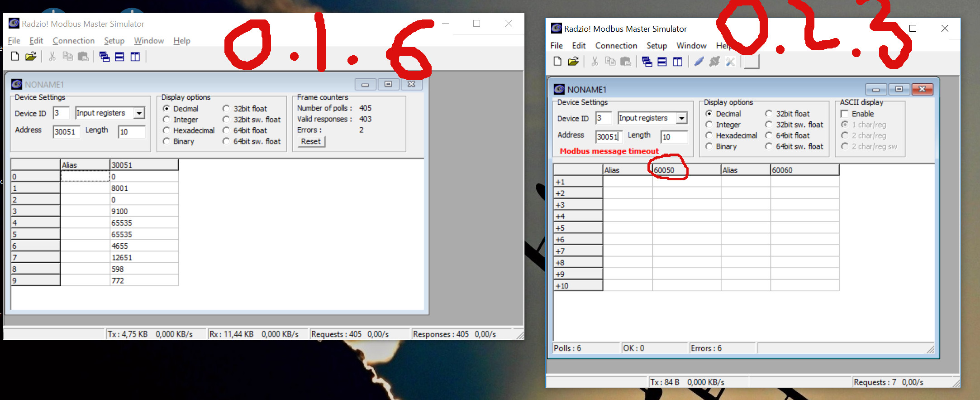Open File menu in left window

tap(14, 41)
